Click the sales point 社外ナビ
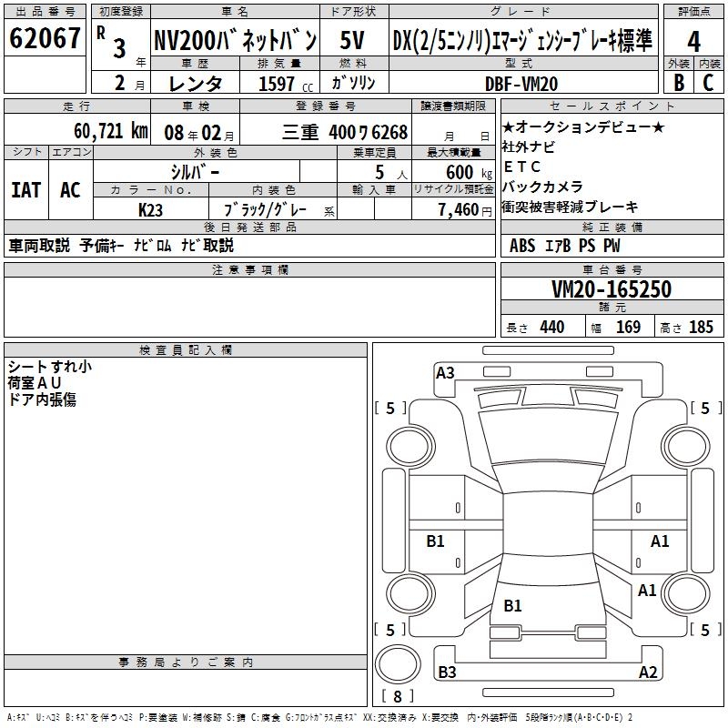The width and height of the screenshot is (728, 728). pos(529,147)
